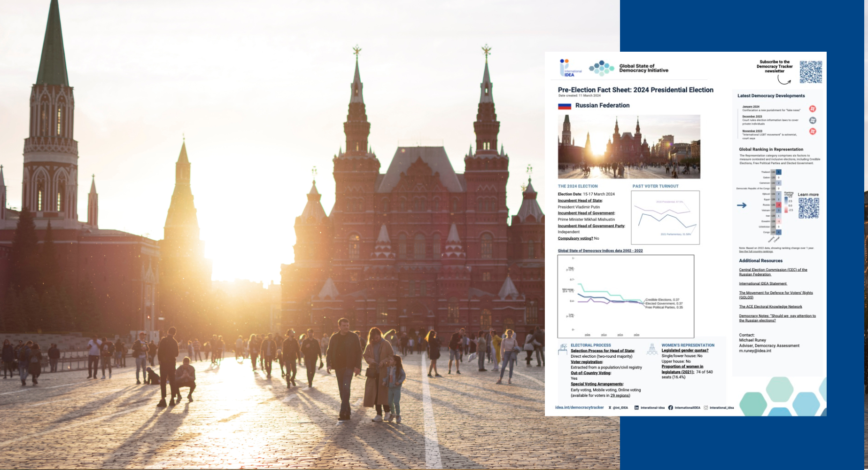This screenshot has width=868, height=470.
Task: Click the red tracker badge next to November 2023
Action: 813,132
